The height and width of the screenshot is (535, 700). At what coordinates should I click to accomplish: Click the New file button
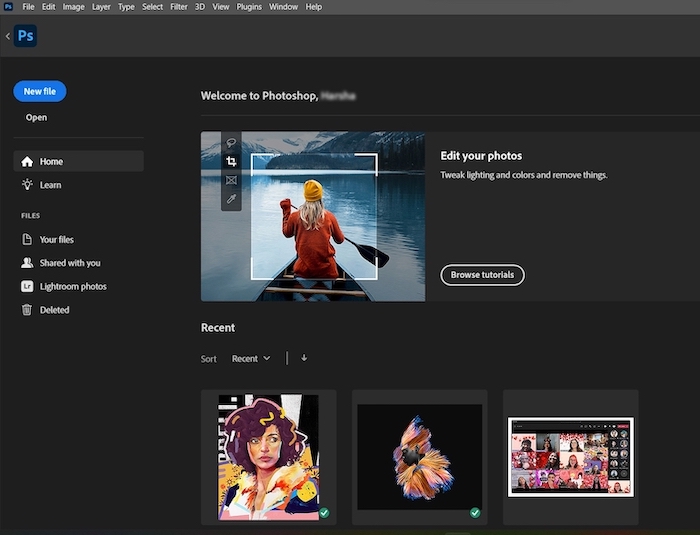pos(40,91)
